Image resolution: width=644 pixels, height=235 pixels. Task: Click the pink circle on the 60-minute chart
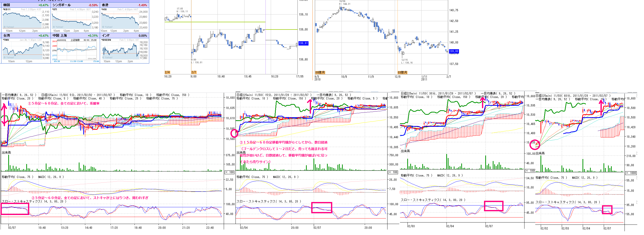point(535,144)
